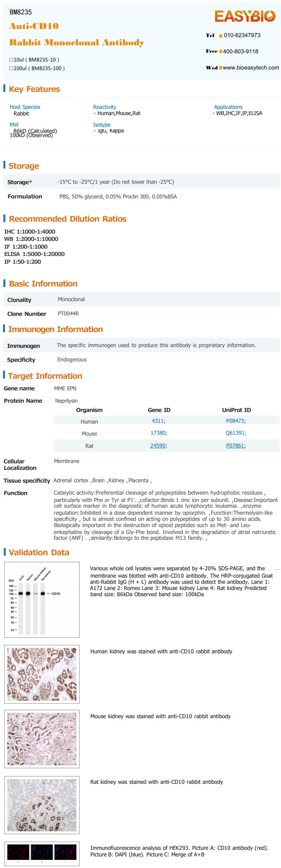Click the orange square beside Tel number
The width and height of the screenshot is (281, 868).
coord(220,36)
